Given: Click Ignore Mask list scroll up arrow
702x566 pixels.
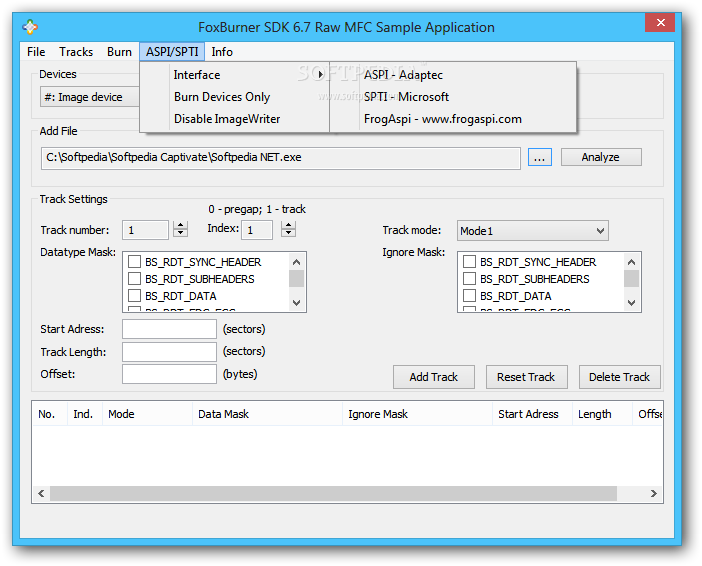Looking at the screenshot, I should pos(631,262).
